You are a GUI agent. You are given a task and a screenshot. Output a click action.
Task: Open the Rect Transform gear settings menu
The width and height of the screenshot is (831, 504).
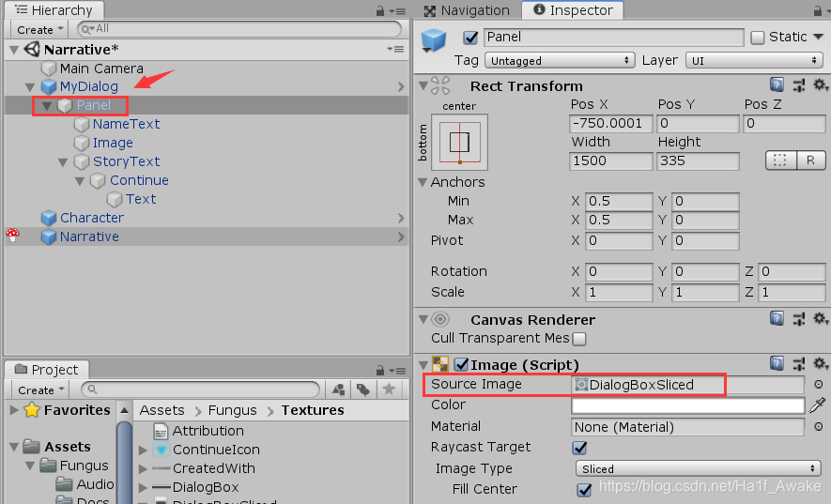click(x=821, y=84)
